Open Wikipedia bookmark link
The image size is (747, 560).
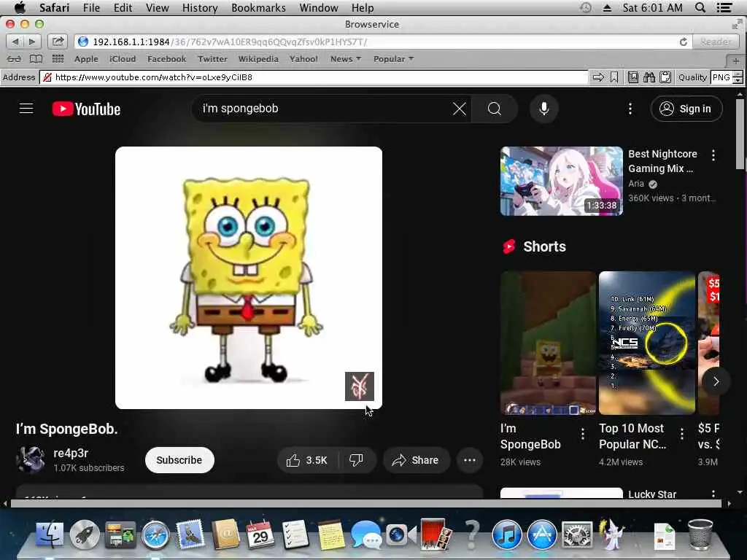pos(258,59)
